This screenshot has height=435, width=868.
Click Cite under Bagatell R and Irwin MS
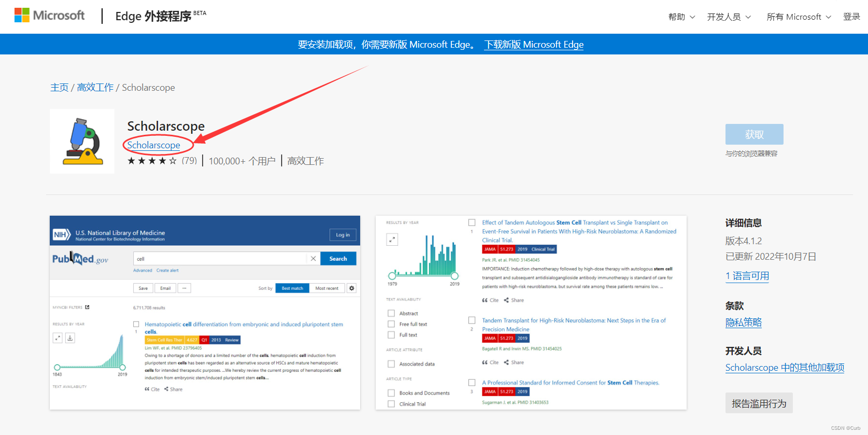coord(490,362)
